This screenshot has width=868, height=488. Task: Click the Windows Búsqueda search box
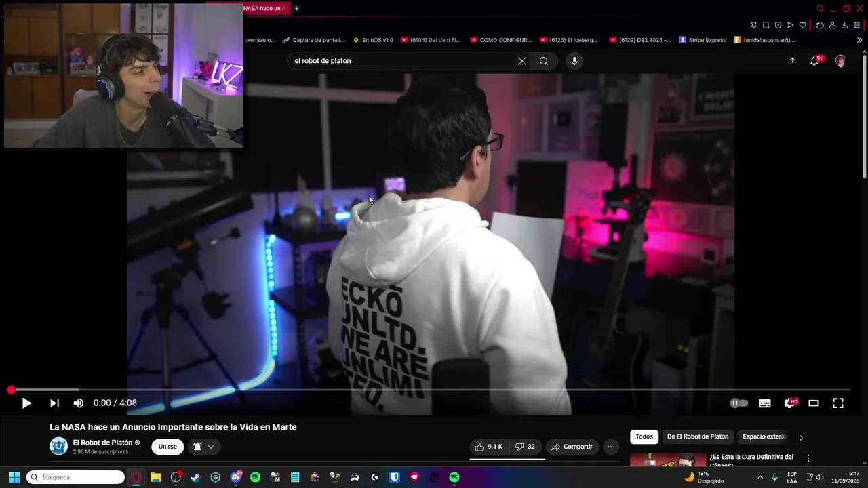[75, 477]
